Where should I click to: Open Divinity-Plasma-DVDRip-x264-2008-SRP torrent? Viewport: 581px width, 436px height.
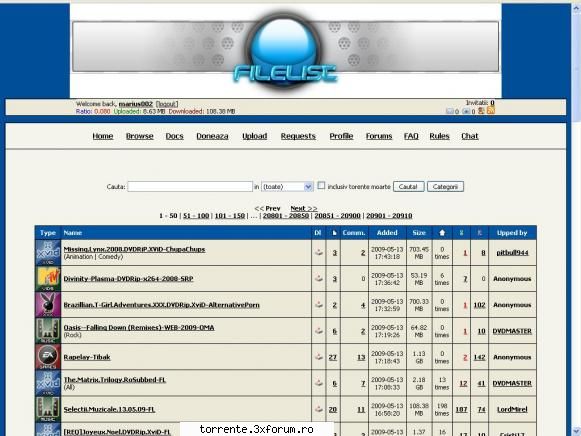pyautogui.click(x=128, y=279)
